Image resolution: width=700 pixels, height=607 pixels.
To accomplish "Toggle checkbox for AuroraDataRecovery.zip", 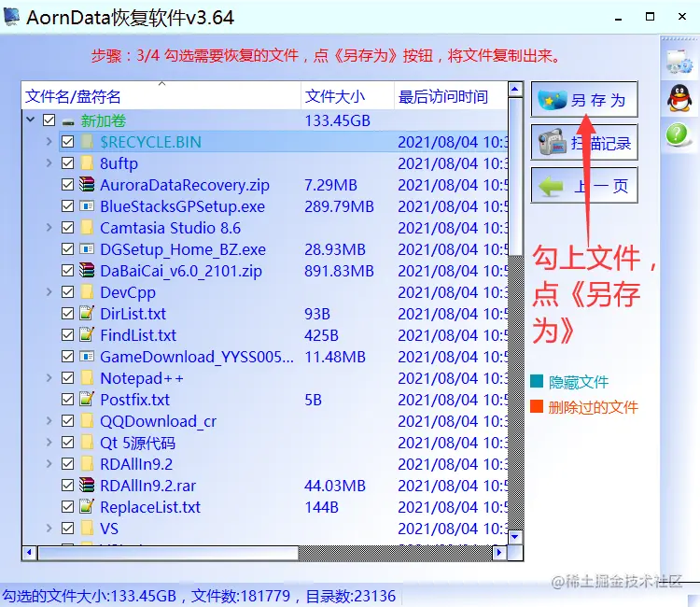I will (68, 185).
